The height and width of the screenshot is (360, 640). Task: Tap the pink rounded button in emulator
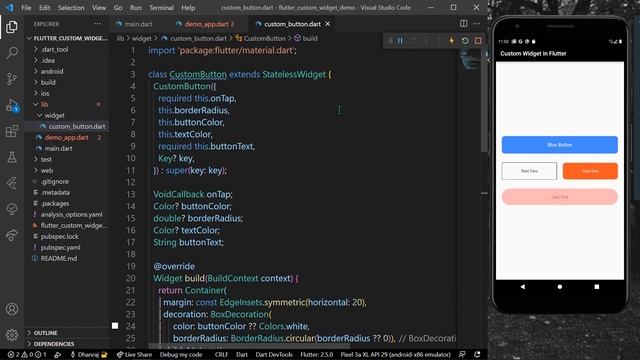click(x=560, y=197)
